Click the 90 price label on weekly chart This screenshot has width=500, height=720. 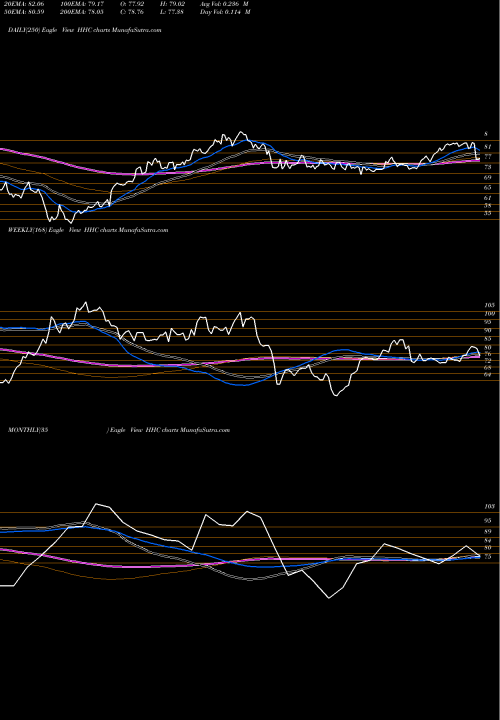click(488, 330)
